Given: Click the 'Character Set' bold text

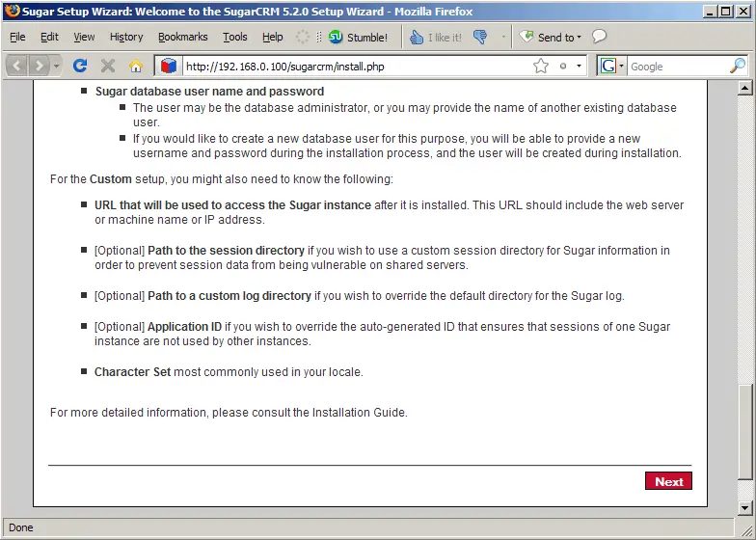Looking at the screenshot, I should click(x=132, y=372).
